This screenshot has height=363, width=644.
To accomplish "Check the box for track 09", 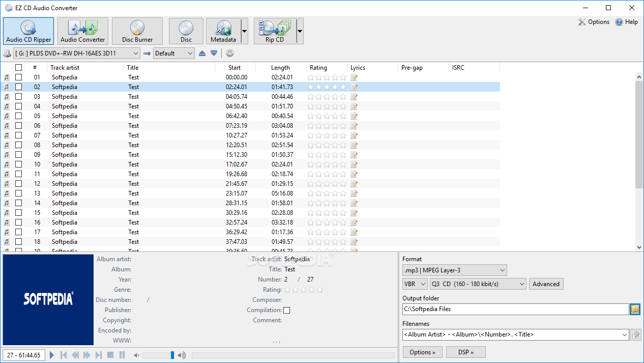I will click(18, 155).
